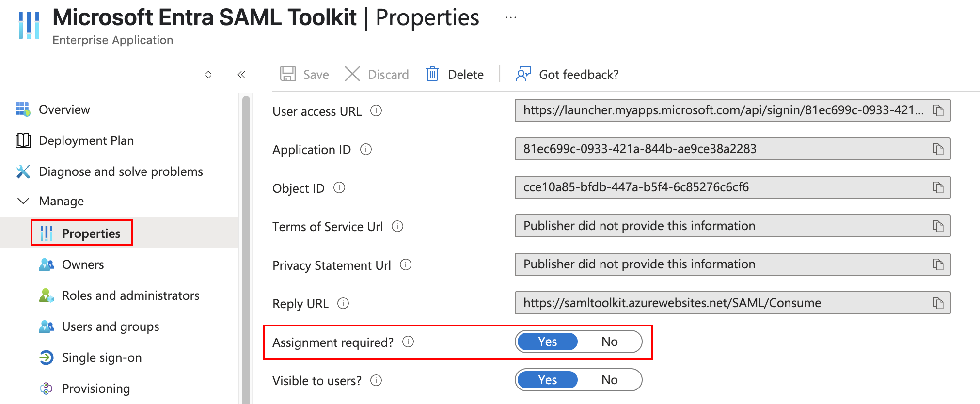
Task: Click the Save disk icon
Action: (288, 74)
